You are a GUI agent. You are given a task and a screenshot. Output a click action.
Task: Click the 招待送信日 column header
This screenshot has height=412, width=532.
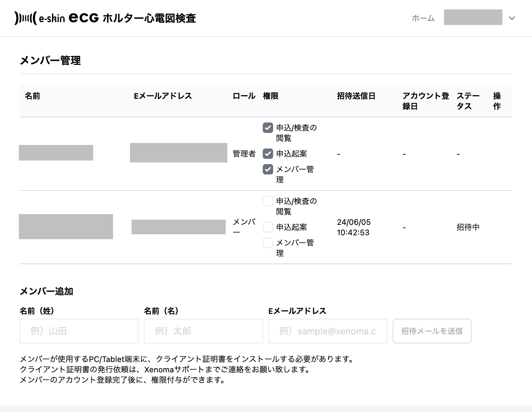(356, 96)
